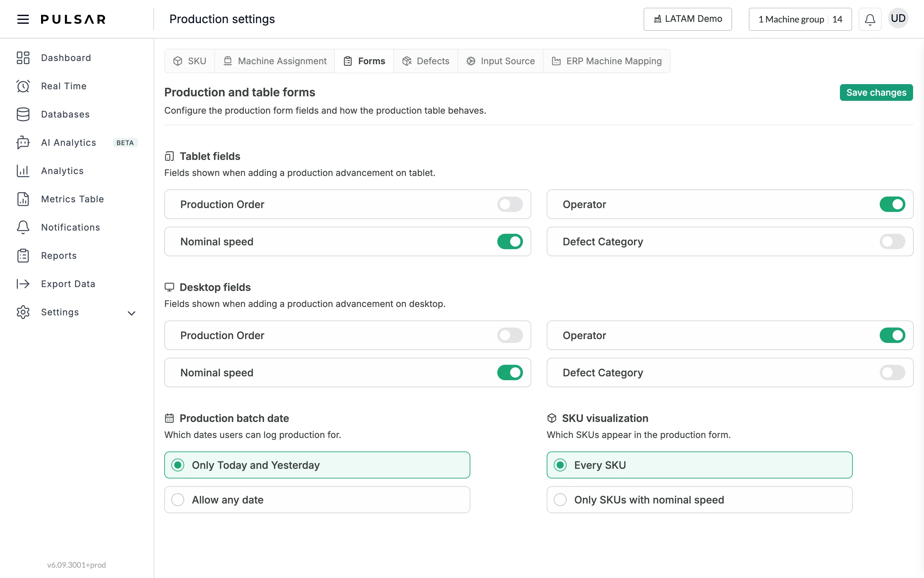This screenshot has width=924, height=578.
Task: Click the Settings gear icon in sidebar
Action: pos(23,312)
